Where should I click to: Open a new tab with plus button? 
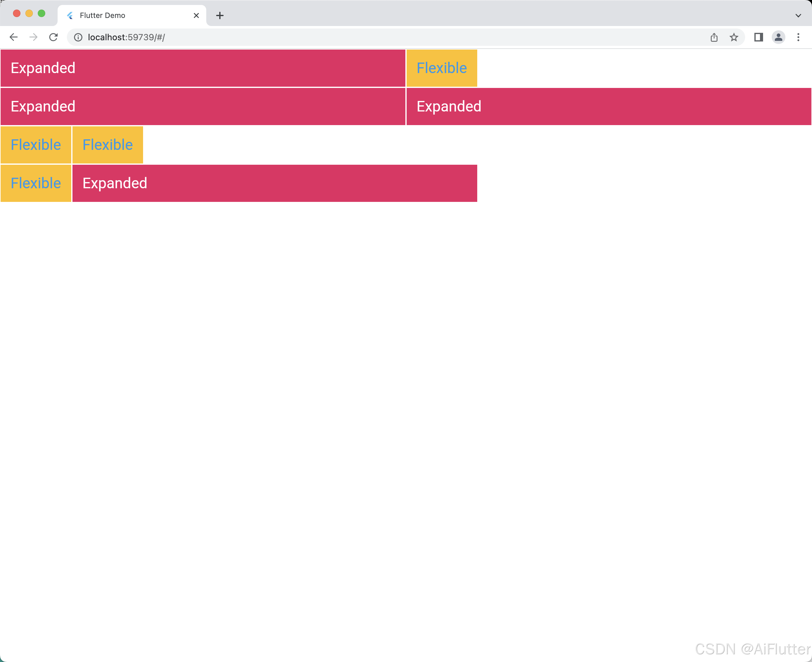pyautogui.click(x=220, y=15)
